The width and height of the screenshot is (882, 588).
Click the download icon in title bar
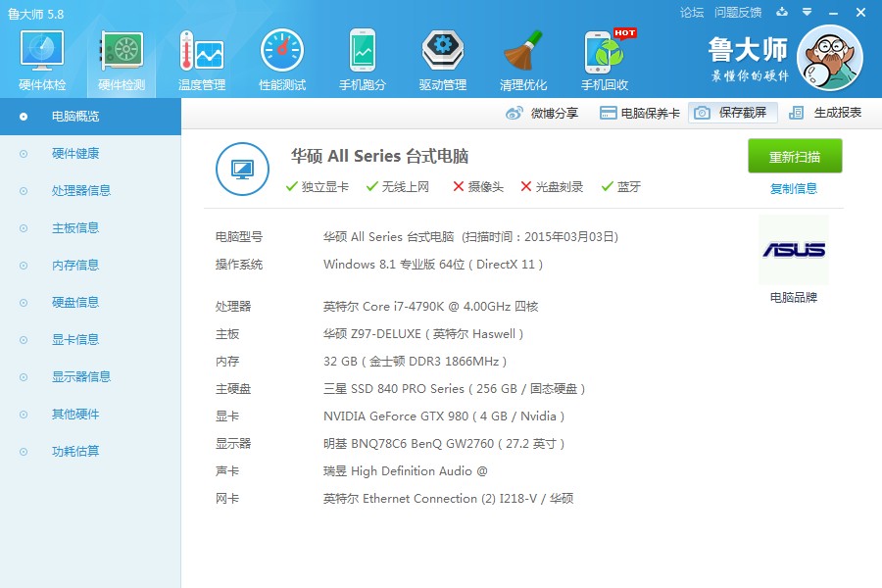tap(782, 11)
